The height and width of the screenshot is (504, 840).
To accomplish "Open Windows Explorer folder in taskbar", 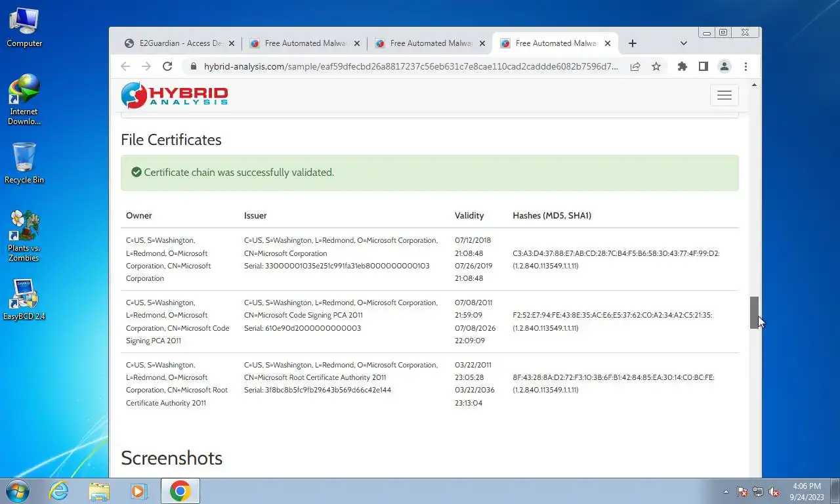I will (99, 491).
